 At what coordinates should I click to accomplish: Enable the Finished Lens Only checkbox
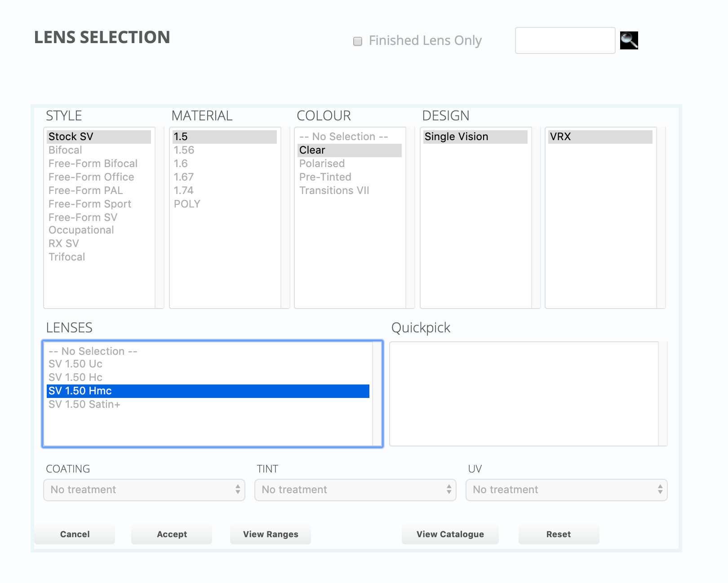(358, 41)
